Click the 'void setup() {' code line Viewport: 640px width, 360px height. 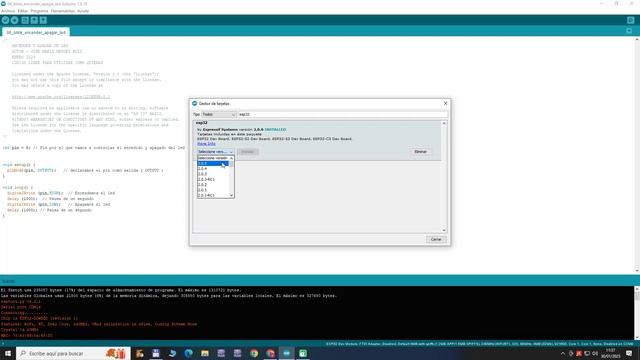[19, 165]
